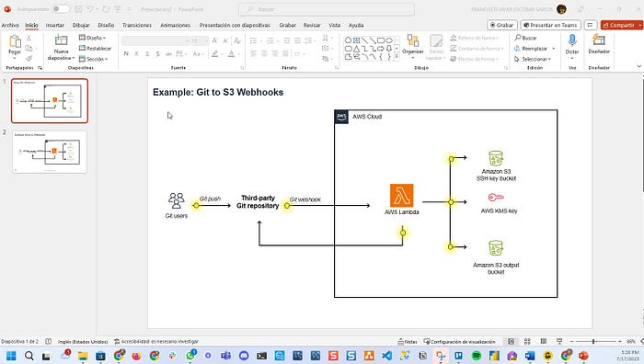644x364 pixels.
Task: Select the rectangle shape in the gallery
Action: 381,40
